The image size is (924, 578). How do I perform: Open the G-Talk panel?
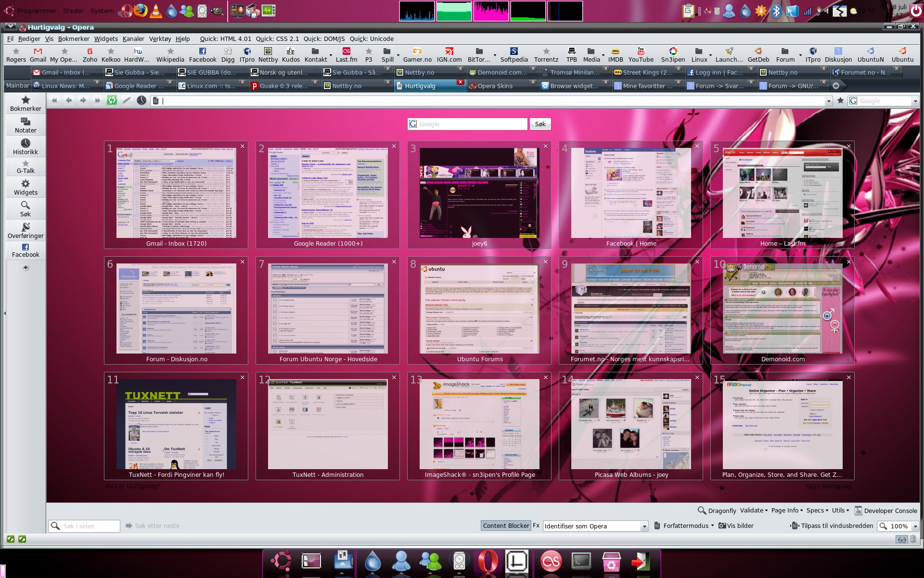pos(26,167)
